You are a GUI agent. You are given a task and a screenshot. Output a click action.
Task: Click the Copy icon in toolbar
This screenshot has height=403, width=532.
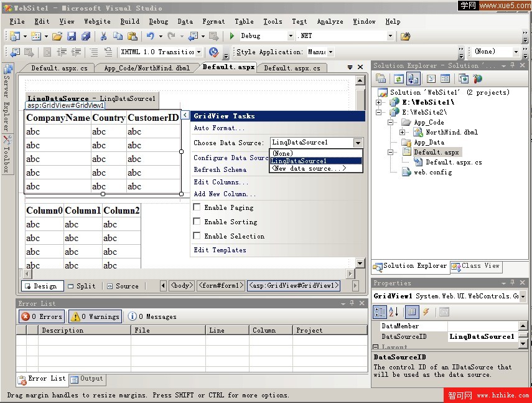pos(118,36)
